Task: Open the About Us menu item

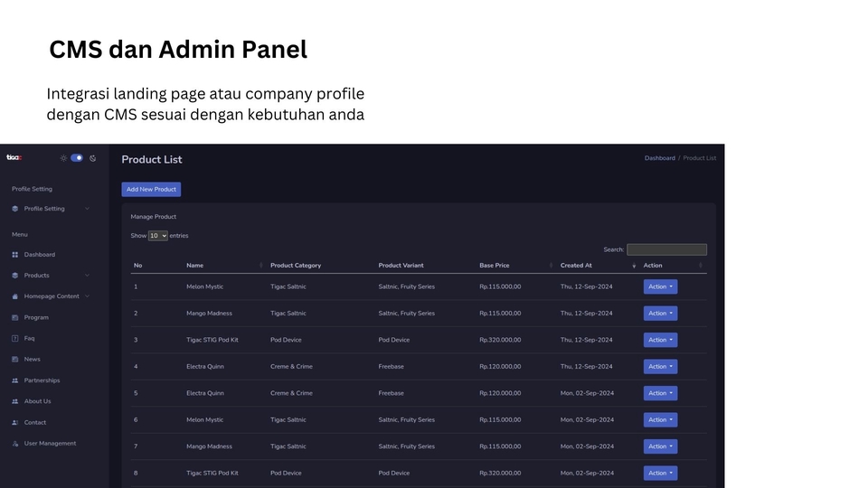Action: point(37,401)
